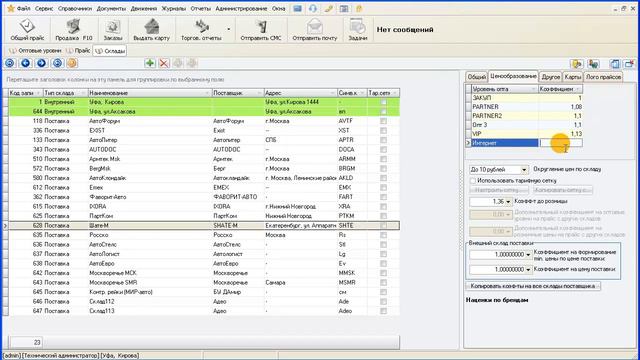Viewport: 640px width, 360px height.
Task: Click the yellow shield icon above right panel
Action: (x=577, y=64)
